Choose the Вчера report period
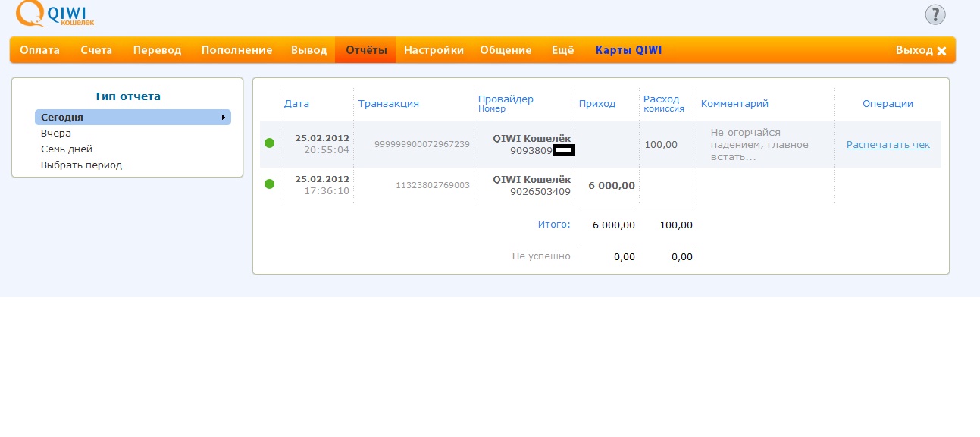This screenshot has width=980, height=437. (x=56, y=133)
